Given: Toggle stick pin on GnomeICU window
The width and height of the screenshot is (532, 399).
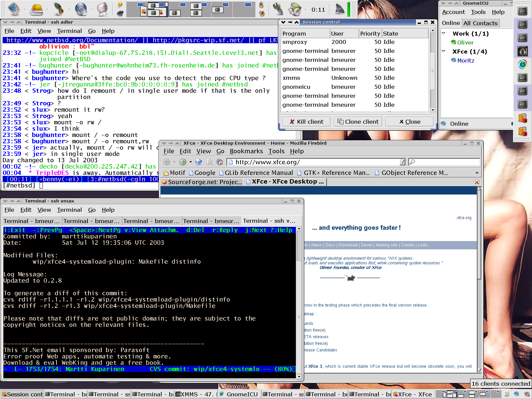Looking at the screenshot, I should [450, 3].
